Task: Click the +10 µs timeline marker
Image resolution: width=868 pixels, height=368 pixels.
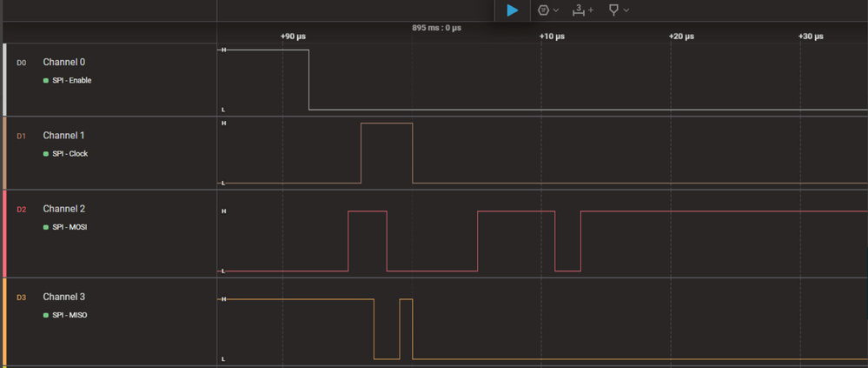Action: click(x=552, y=36)
